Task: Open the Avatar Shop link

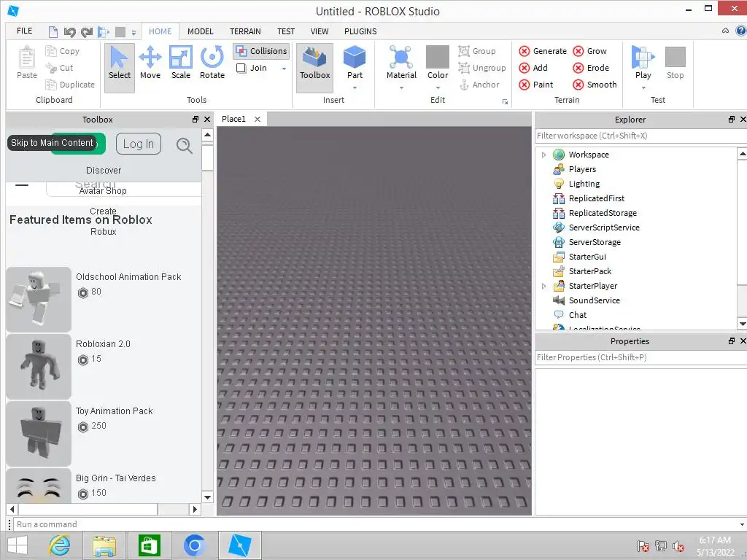Action: click(103, 191)
